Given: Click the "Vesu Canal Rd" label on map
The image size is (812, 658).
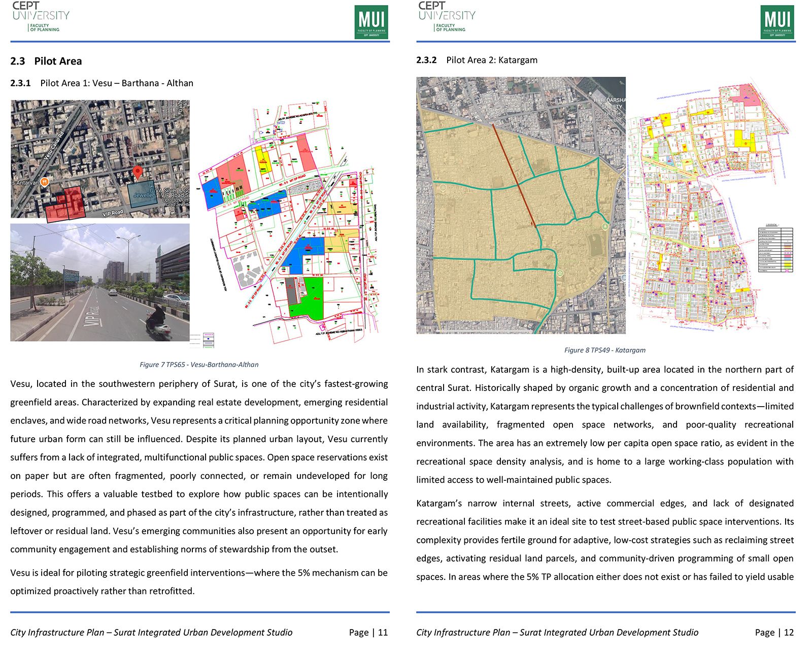Looking at the screenshot, I should (x=54, y=146).
